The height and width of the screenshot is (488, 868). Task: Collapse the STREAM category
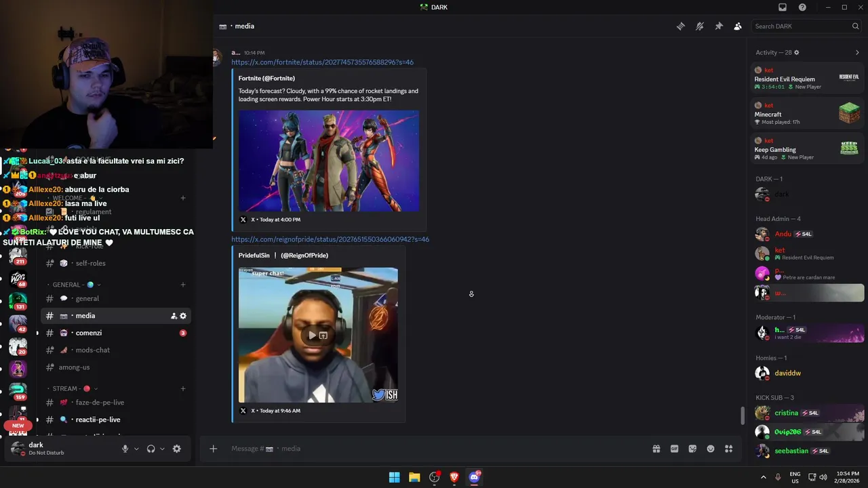point(75,389)
